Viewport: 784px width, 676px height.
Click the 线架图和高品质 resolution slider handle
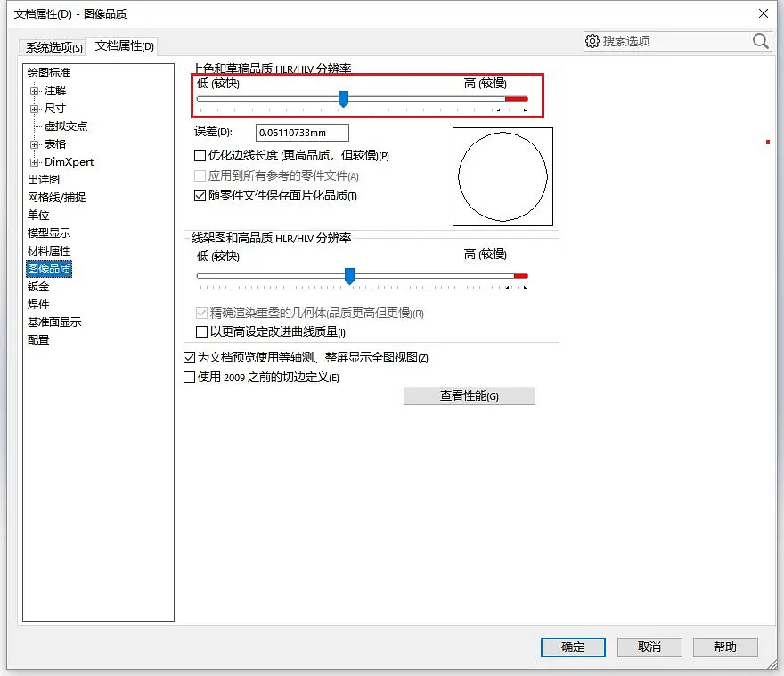(x=349, y=276)
